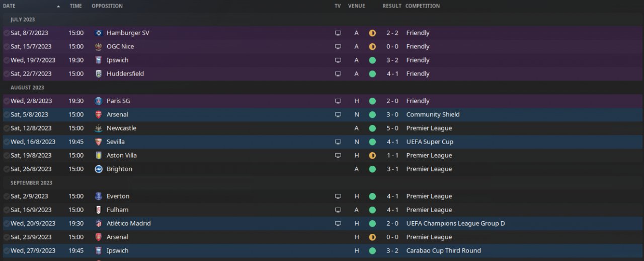Sort fixtures by the Competition column header
This screenshot has height=261, width=644.
click(x=423, y=6)
